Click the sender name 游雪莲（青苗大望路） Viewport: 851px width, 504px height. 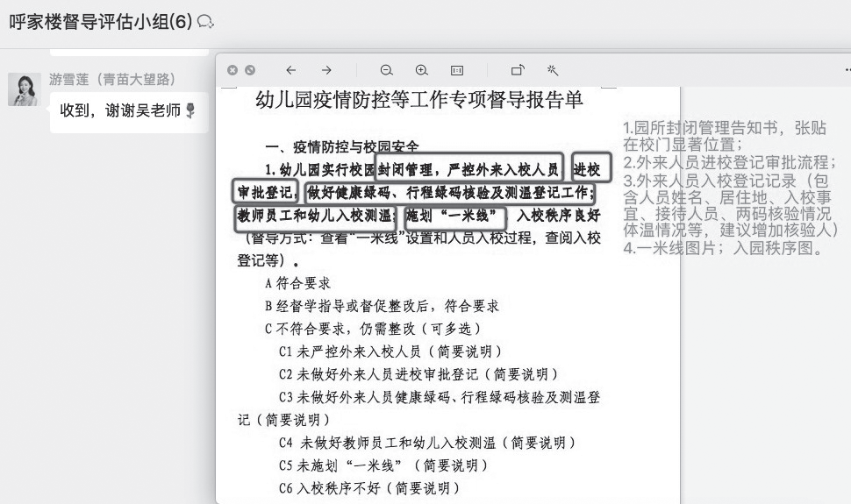[x=113, y=79]
